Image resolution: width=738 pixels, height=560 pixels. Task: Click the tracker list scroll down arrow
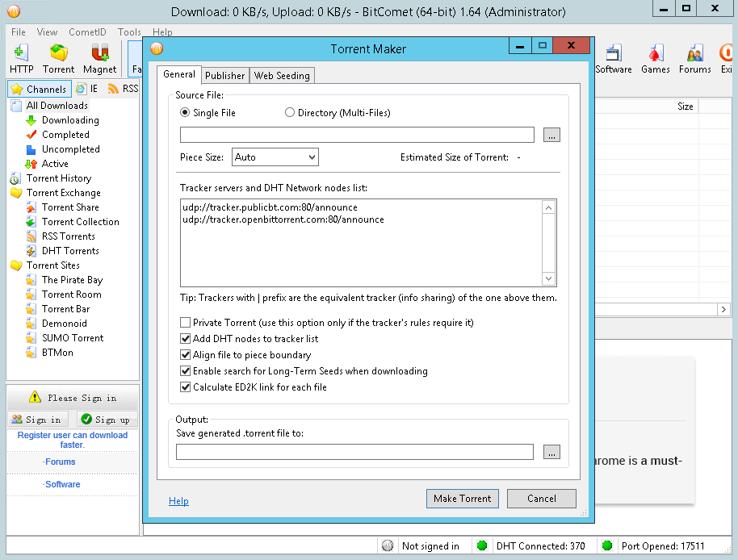(549, 279)
